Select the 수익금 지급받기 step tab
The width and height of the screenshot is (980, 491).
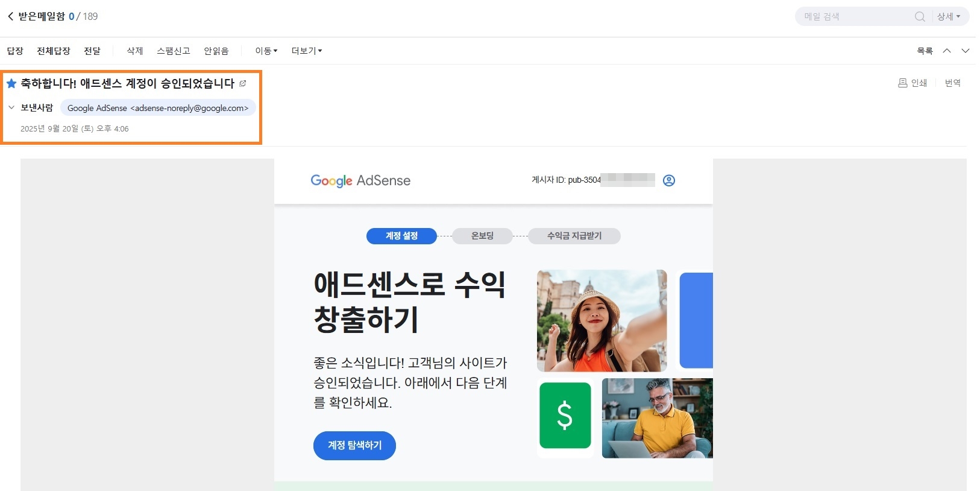574,236
